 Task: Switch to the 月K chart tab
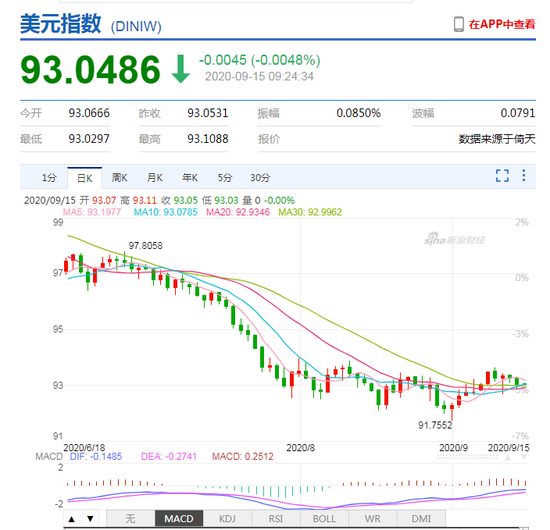tap(154, 178)
